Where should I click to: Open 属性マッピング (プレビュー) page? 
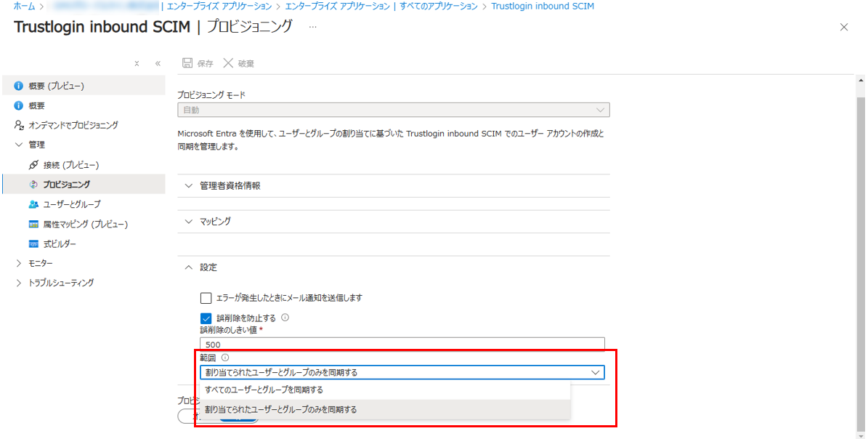(x=84, y=224)
